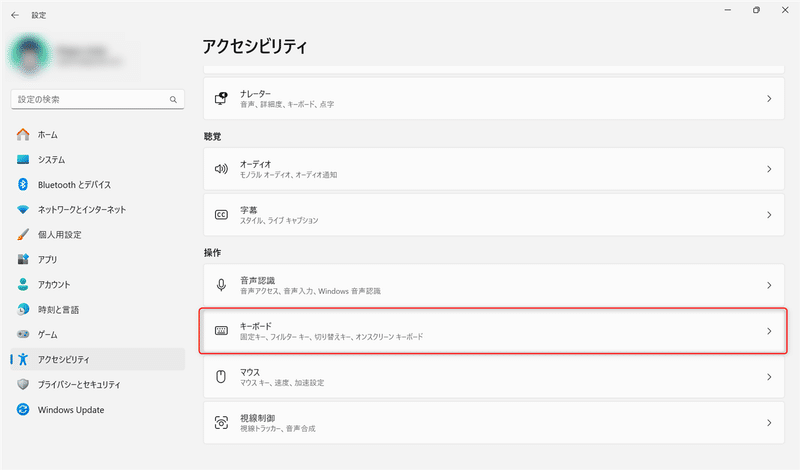Focus the 設定の検索 search box
This screenshot has height=470, width=800.
pos(97,100)
